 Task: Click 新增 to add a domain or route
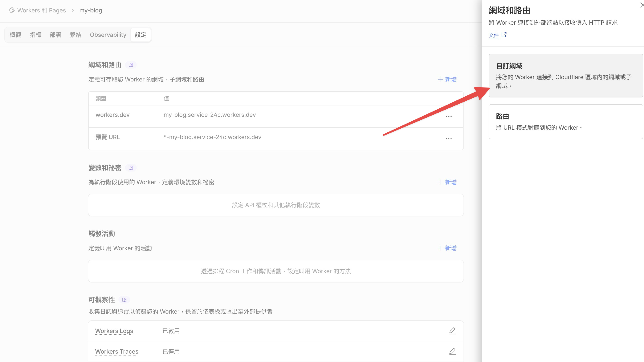[447, 79]
